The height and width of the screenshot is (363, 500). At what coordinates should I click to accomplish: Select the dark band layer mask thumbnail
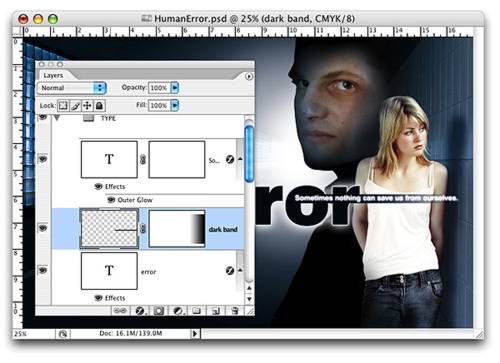coord(177,229)
